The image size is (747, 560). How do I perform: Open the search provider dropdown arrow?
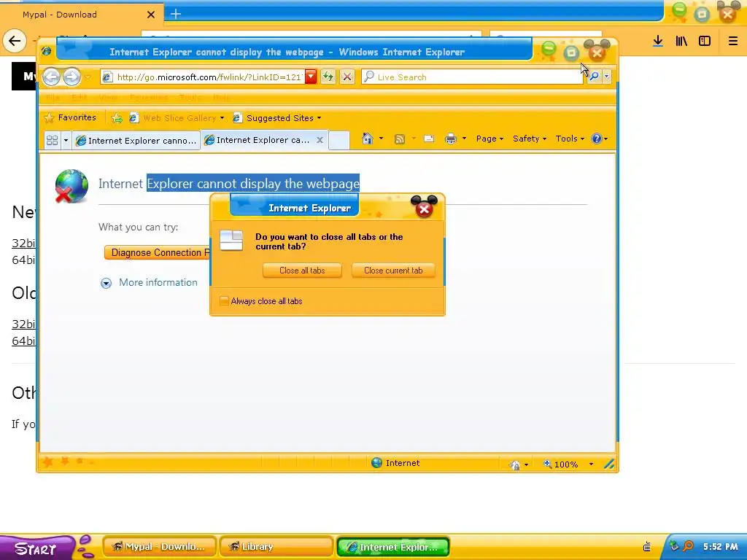pos(606,76)
